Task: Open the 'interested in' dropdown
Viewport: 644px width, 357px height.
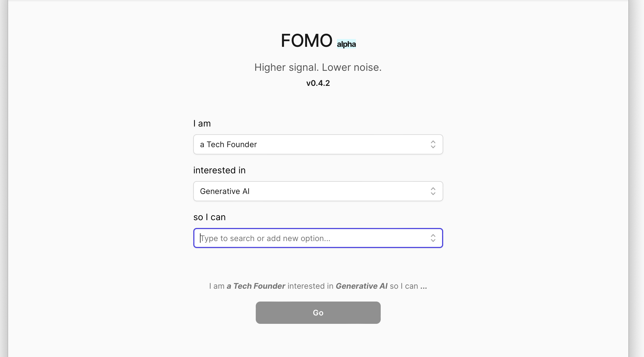Action: (x=318, y=191)
